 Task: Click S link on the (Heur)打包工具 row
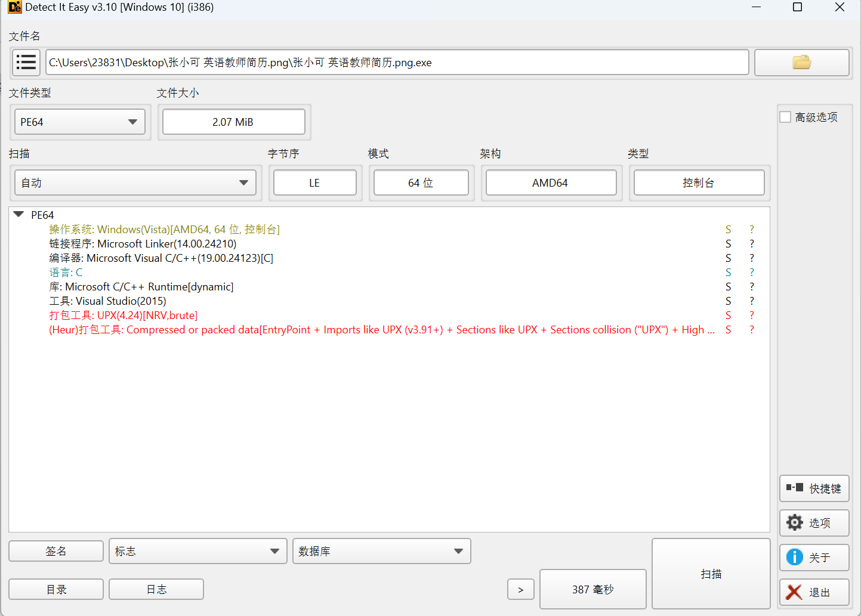pyautogui.click(x=728, y=330)
